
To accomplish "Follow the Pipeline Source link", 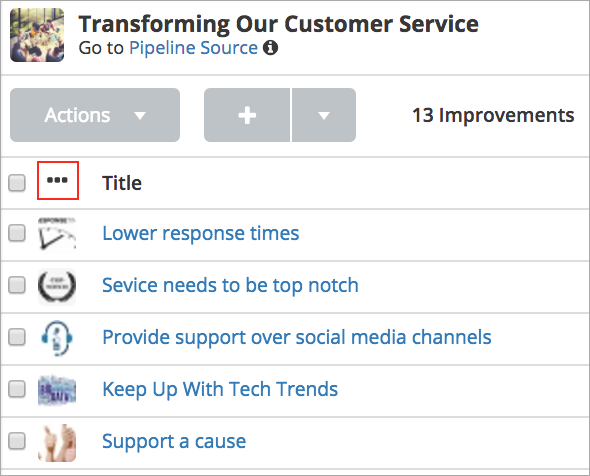I will [193, 48].
